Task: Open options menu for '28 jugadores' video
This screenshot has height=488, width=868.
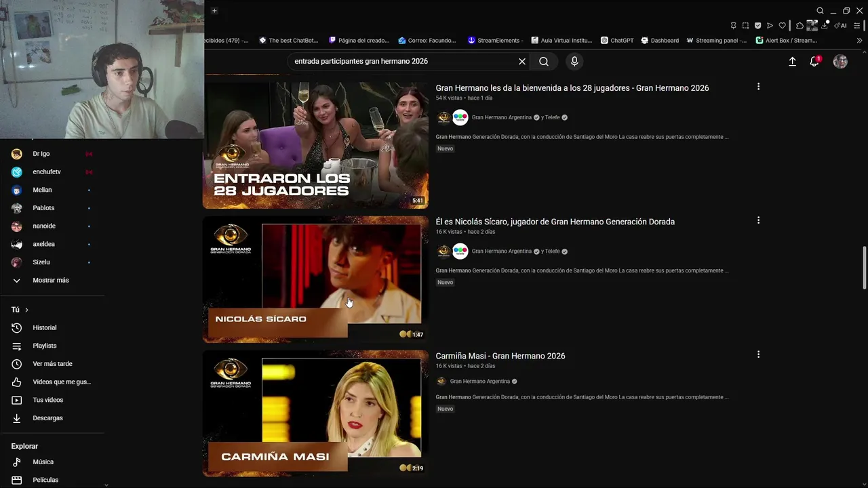Action: (758, 87)
